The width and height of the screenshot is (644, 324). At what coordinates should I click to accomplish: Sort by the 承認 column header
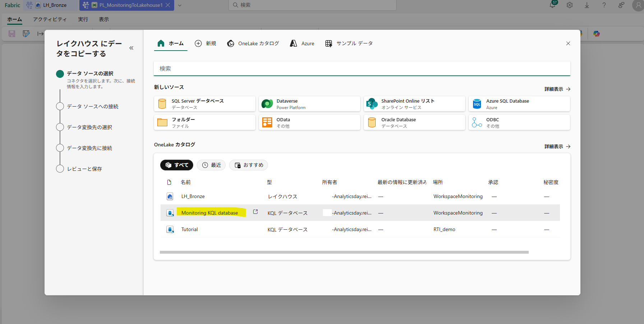coord(493,182)
